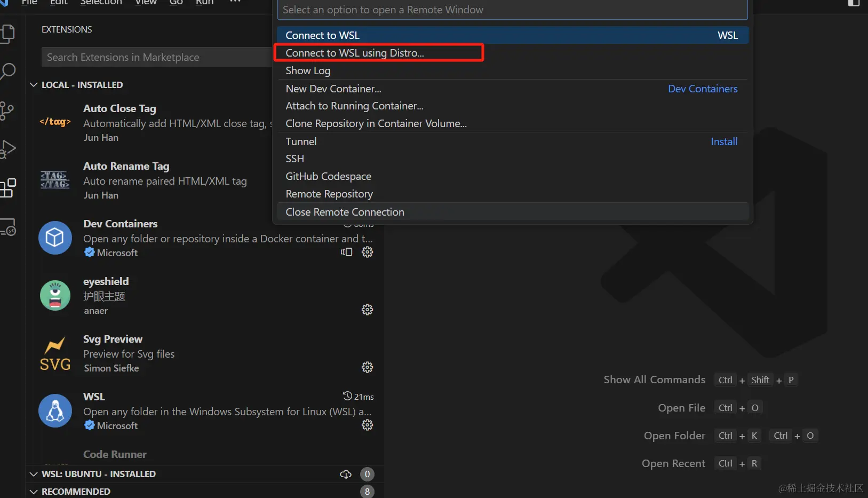Open the eyeshield extension title
The image size is (868, 498).
click(x=106, y=281)
